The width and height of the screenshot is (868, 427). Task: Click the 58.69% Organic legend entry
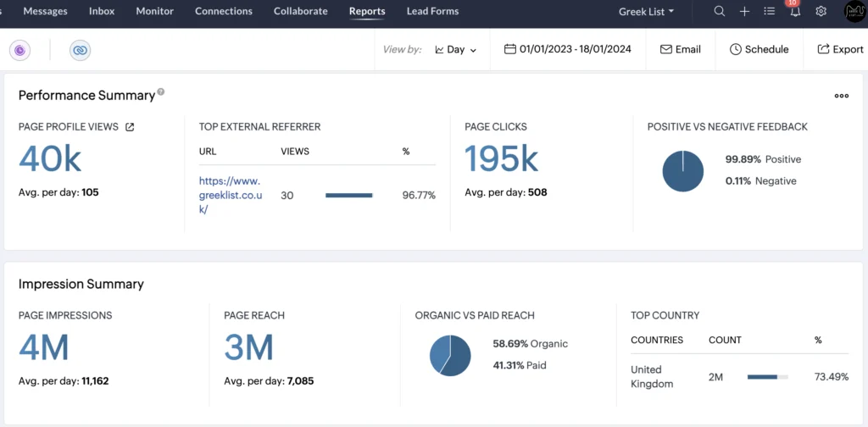point(531,343)
